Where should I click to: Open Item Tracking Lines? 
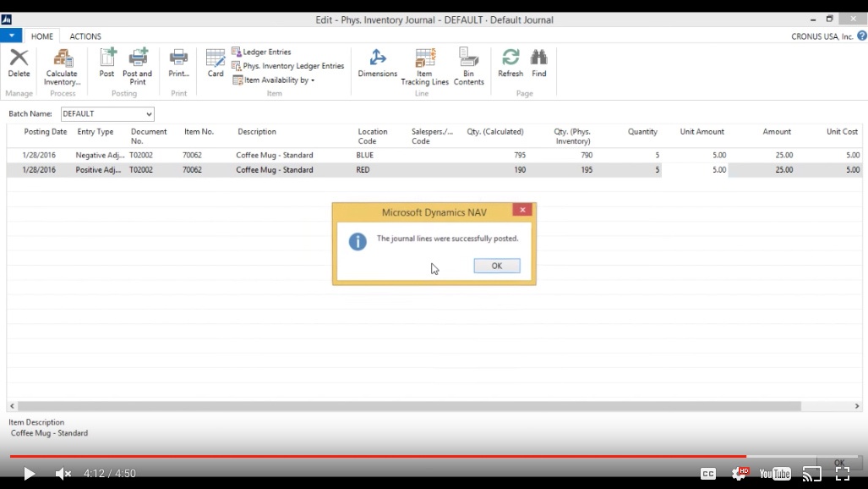[x=424, y=67]
